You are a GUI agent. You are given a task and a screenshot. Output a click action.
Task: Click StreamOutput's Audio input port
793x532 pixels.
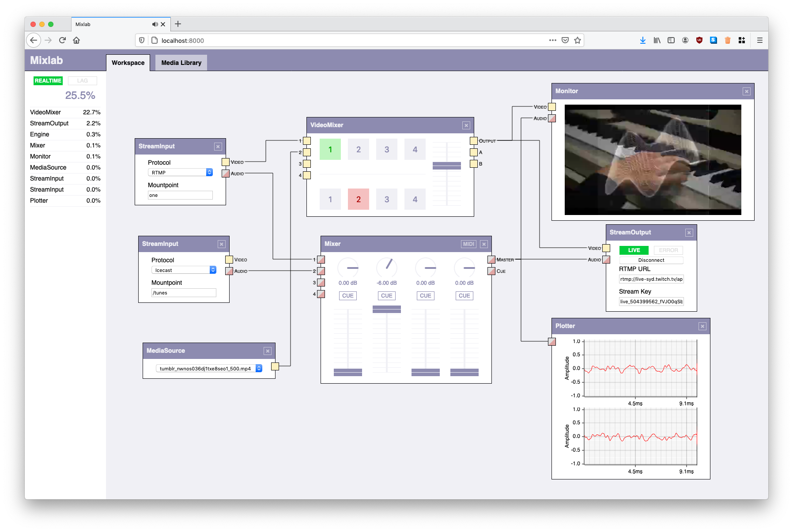(x=606, y=260)
